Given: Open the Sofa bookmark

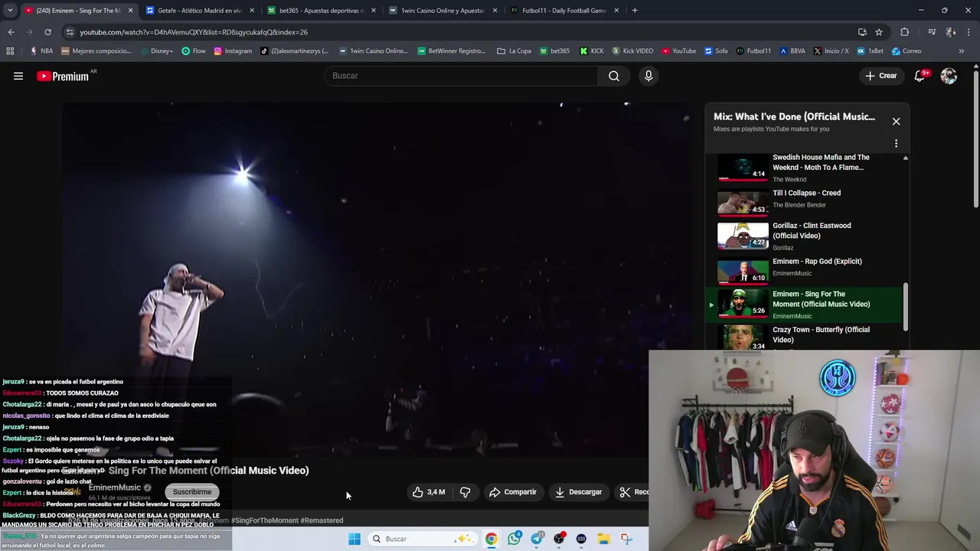Looking at the screenshot, I should click(x=715, y=51).
